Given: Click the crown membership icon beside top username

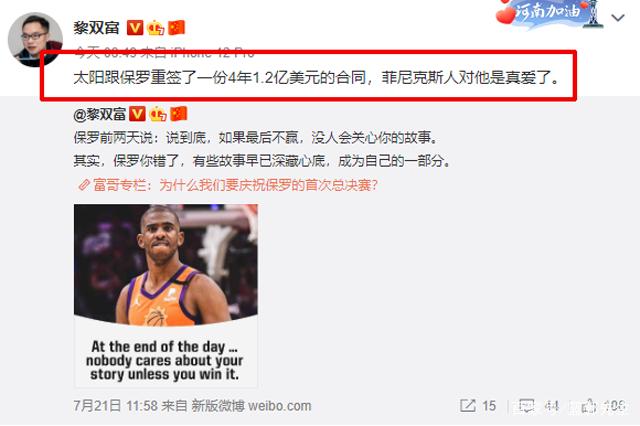Looking at the screenshot, I should pyautogui.click(x=156, y=28).
